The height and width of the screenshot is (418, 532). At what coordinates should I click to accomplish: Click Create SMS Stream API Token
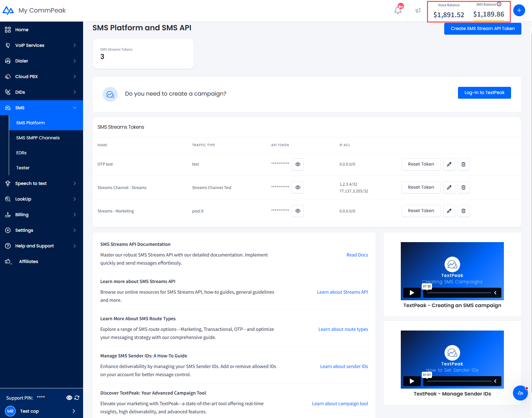point(483,28)
